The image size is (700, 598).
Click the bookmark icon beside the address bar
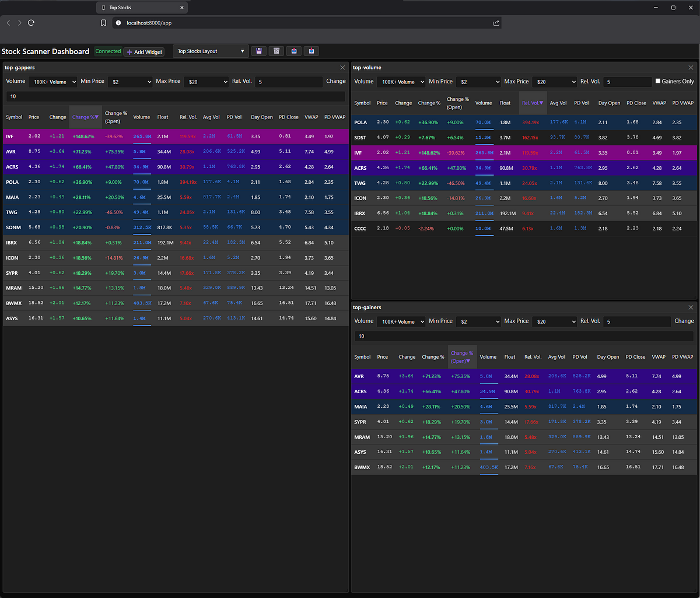point(103,23)
